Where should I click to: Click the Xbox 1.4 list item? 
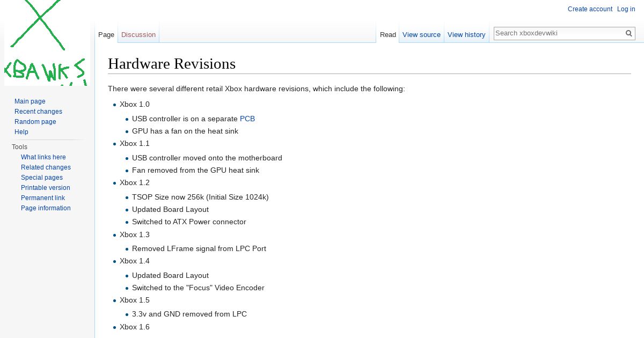[x=135, y=261]
